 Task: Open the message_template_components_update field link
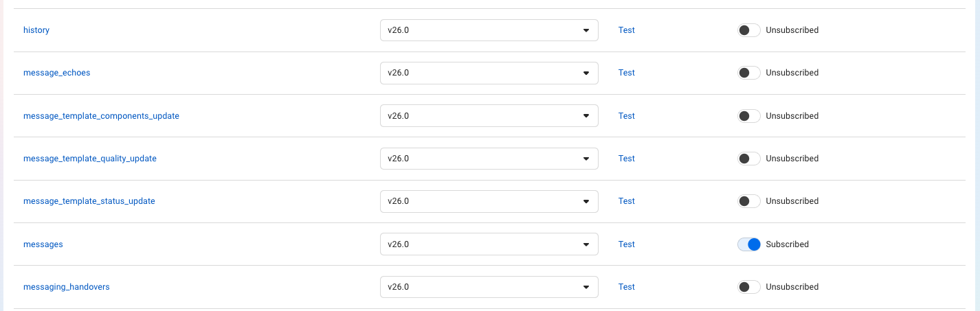coord(101,116)
